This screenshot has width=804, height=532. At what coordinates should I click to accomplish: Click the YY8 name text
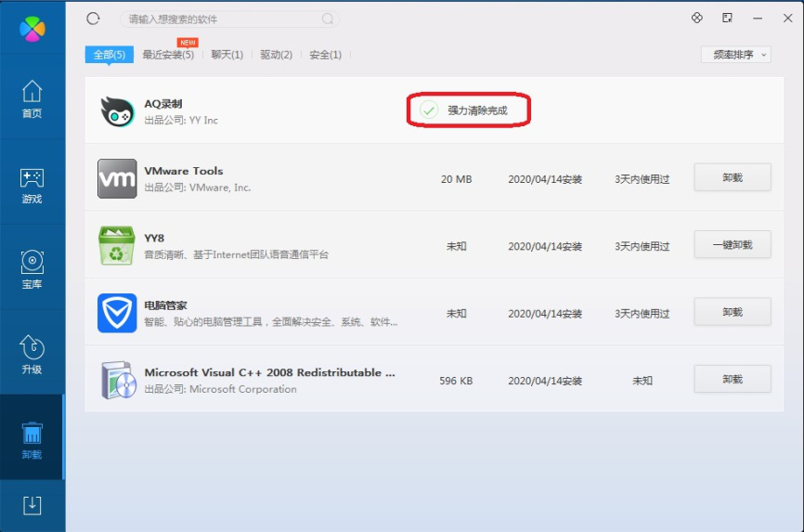154,238
